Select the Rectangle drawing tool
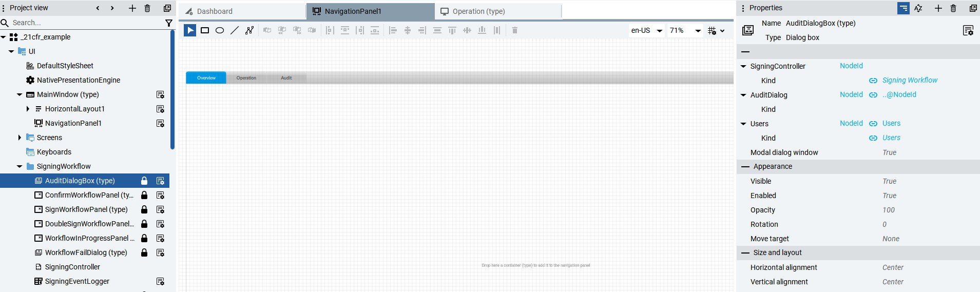Image resolution: width=980 pixels, height=292 pixels. click(x=205, y=30)
